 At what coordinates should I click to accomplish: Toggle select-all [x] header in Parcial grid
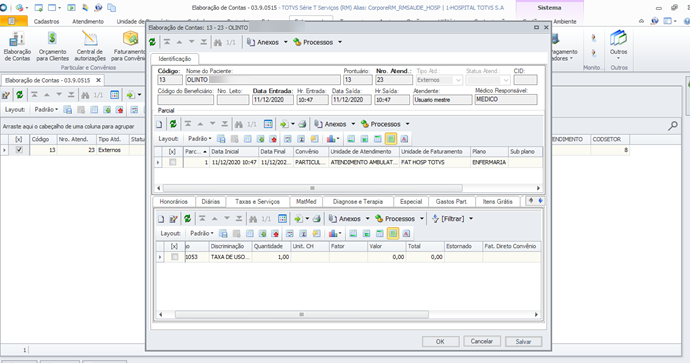click(172, 151)
